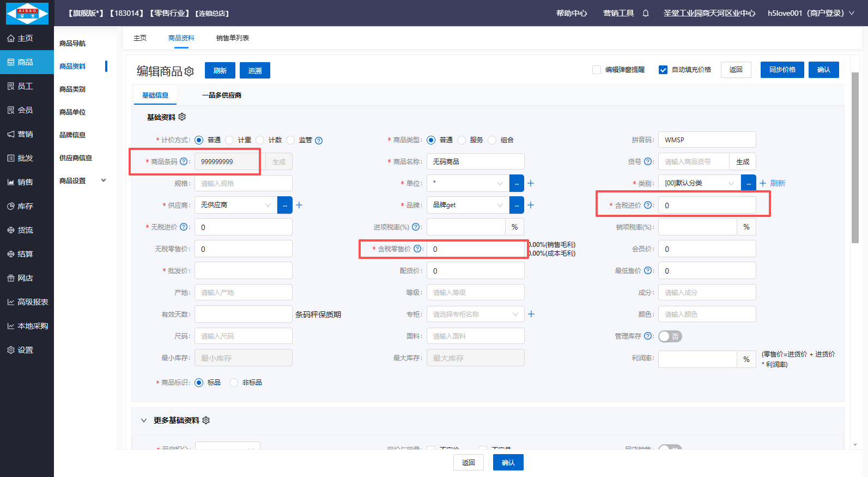Screen dimensions: 868x477
Task: Open the 库存 section in left sidebar
Action: 26,206
